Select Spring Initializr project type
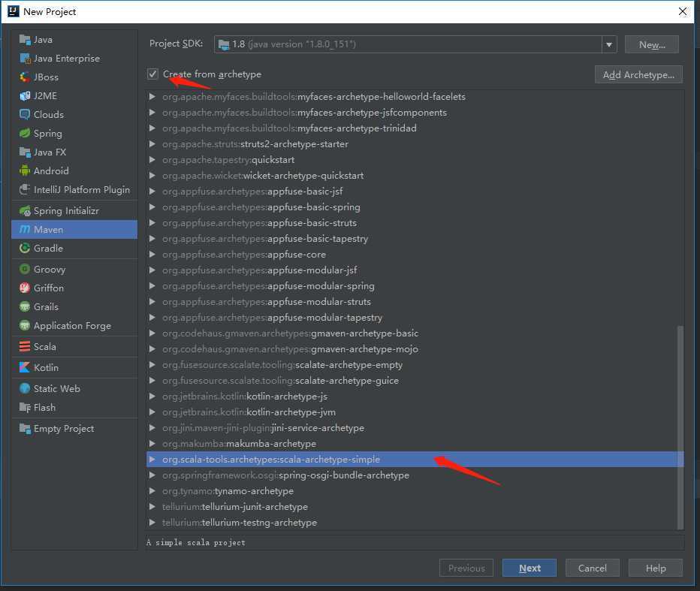This screenshot has height=591, width=700. click(74, 211)
